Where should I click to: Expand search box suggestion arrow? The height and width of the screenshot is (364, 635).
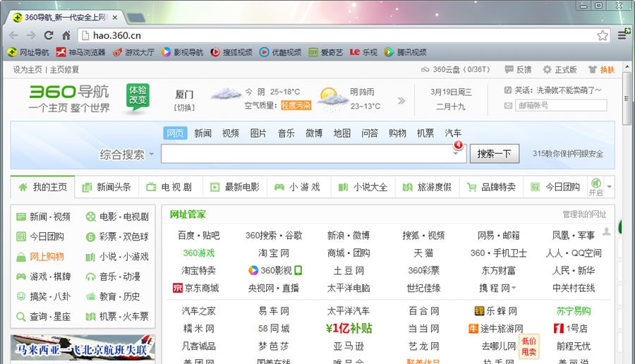[x=456, y=154]
